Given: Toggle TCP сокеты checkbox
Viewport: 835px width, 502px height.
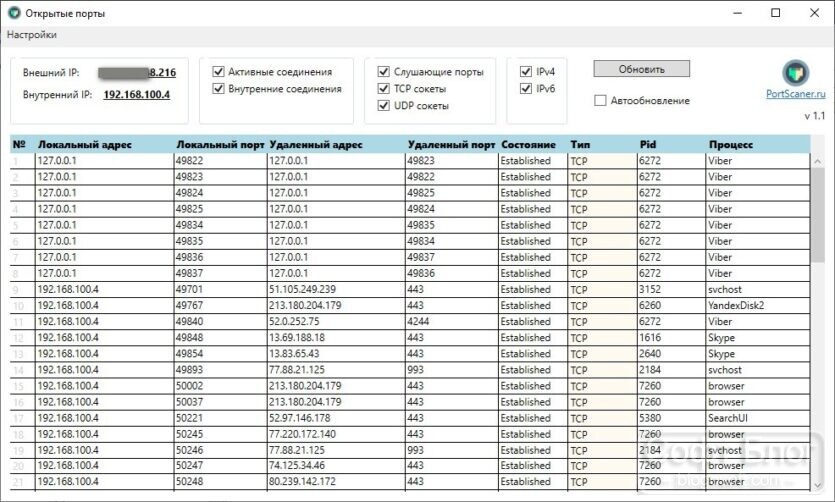Looking at the screenshot, I should pos(383,88).
